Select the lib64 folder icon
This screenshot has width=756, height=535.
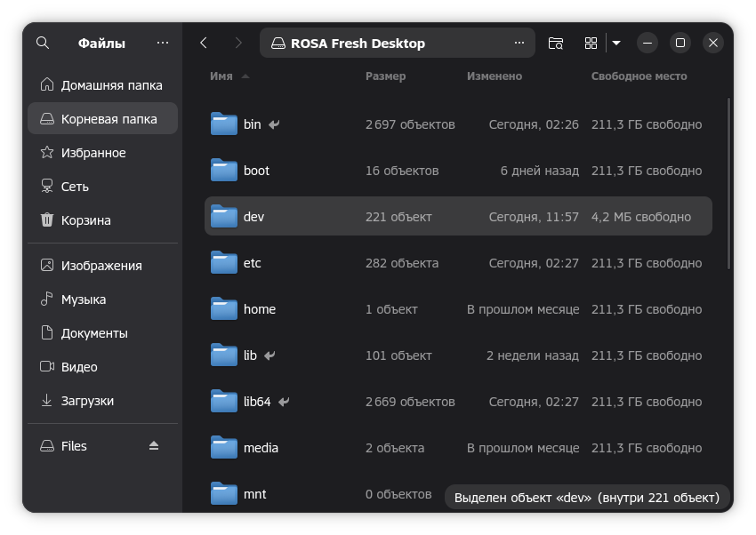224,401
